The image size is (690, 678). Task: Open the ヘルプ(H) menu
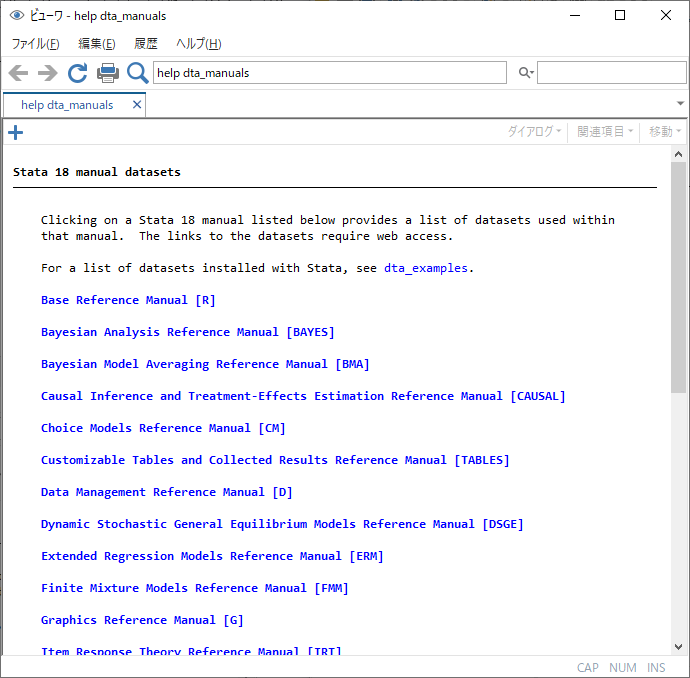pos(198,44)
